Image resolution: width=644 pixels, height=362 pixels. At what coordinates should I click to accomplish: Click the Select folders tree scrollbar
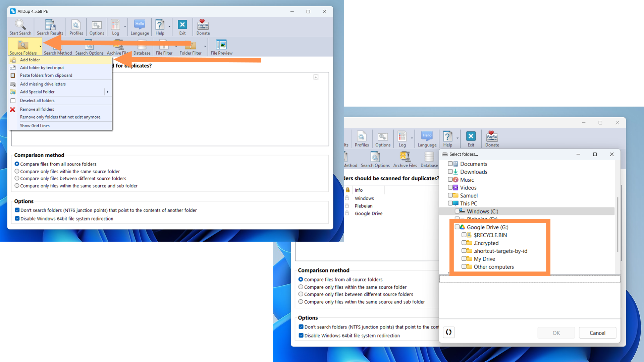pyautogui.click(x=618, y=225)
